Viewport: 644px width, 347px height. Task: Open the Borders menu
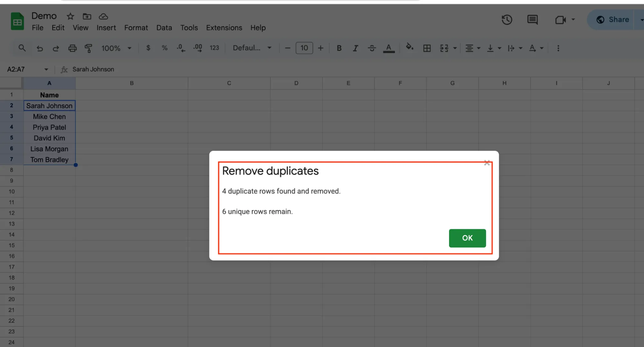[427, 48]
